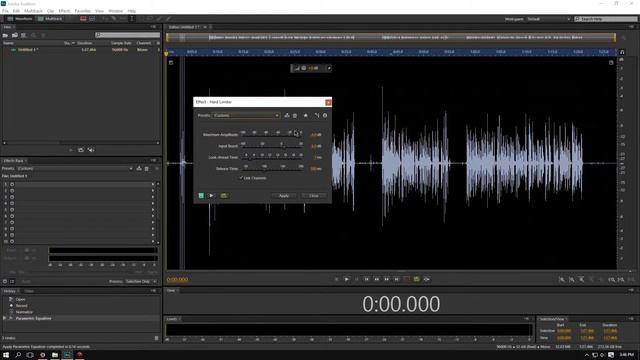This screenshot has height=360, width=640.
Task: Click the transport Stop button
Action: pos(336,280)
